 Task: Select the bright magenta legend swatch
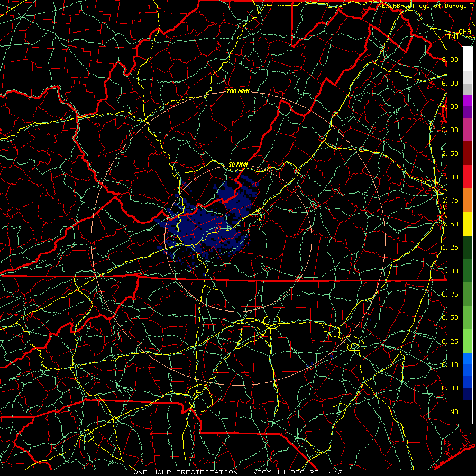[x=467, y=100]
